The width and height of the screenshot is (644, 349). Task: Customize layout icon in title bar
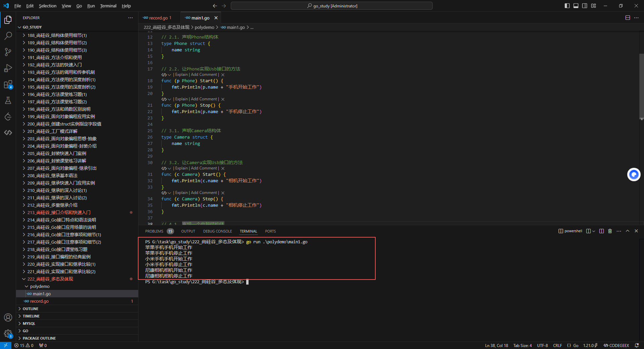[x=593, y=6]
